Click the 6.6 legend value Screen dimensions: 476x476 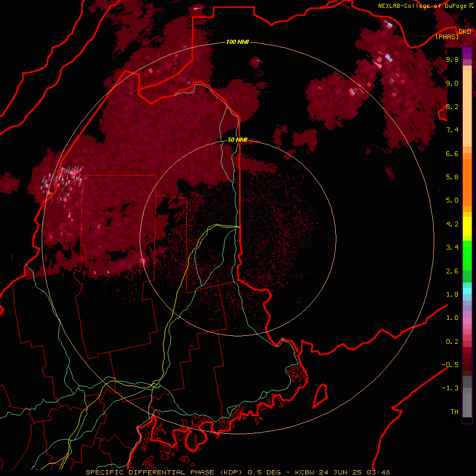click(x=452, y=153)
